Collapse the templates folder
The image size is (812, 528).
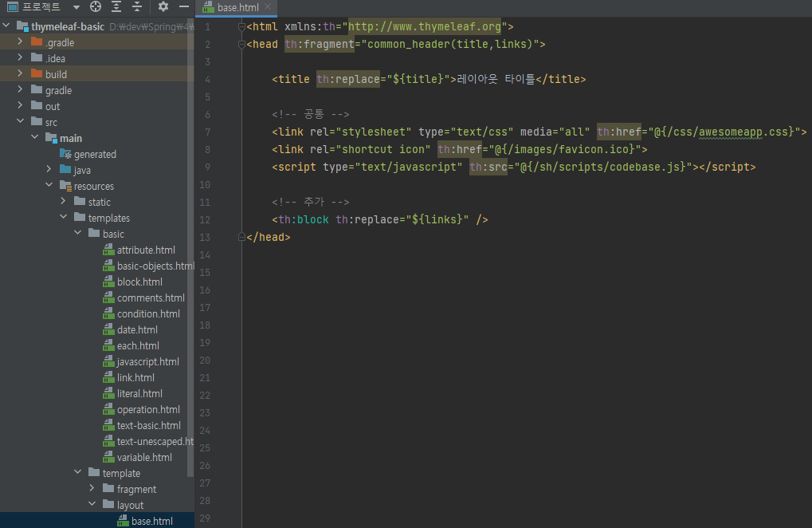point(63,217)
